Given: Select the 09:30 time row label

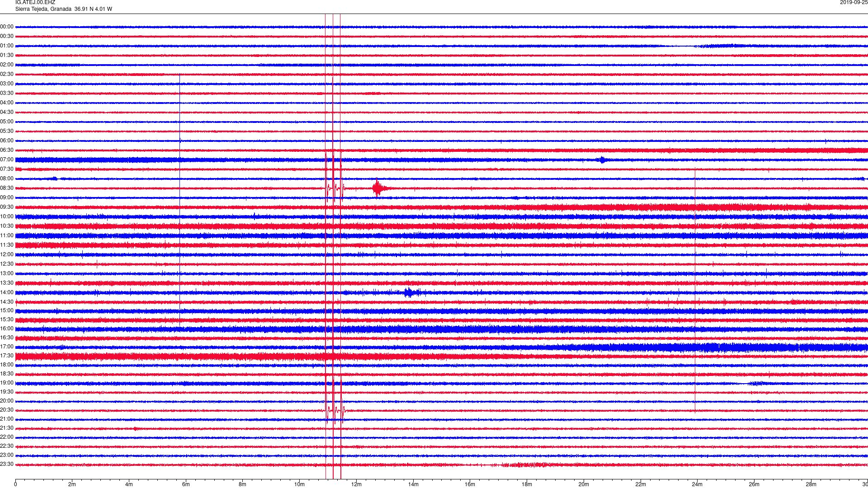Looking at the screenshot, I should click(7, 207).
